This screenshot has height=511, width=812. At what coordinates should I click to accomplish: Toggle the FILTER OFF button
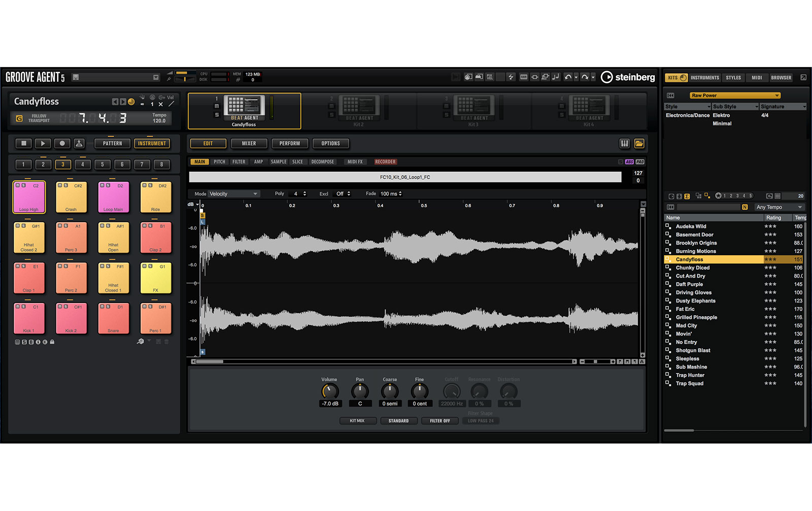point(440,421)
